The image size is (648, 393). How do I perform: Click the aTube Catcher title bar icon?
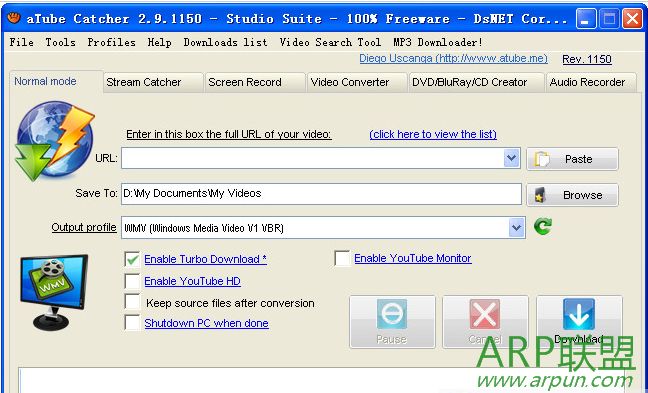pyautogui.click(x=14, y=18)
